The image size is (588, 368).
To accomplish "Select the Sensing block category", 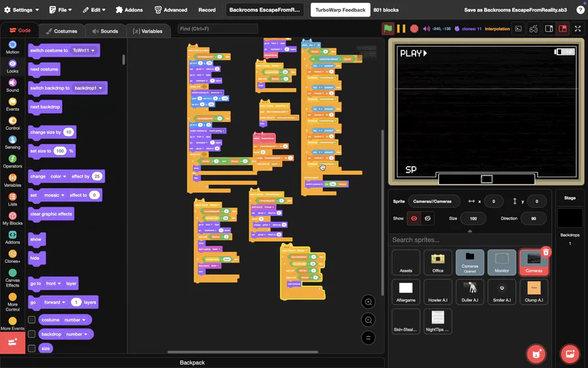I will point(12,142).
